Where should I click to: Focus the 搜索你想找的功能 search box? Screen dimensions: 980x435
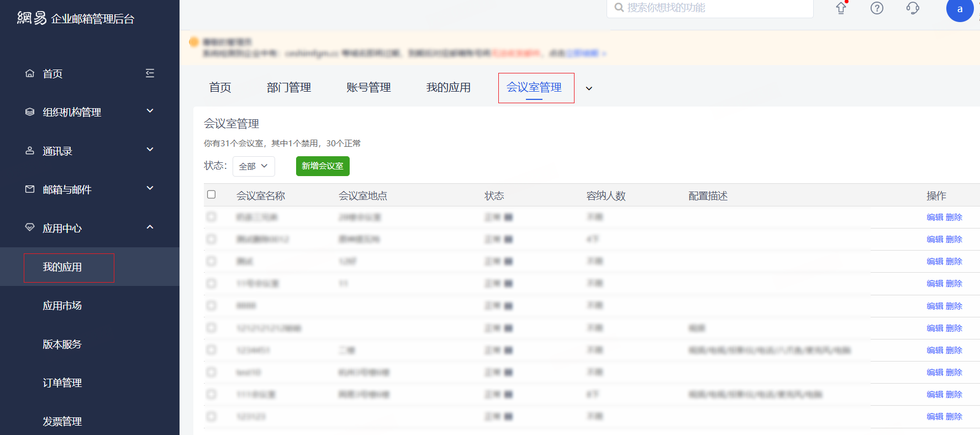[710, 8]
